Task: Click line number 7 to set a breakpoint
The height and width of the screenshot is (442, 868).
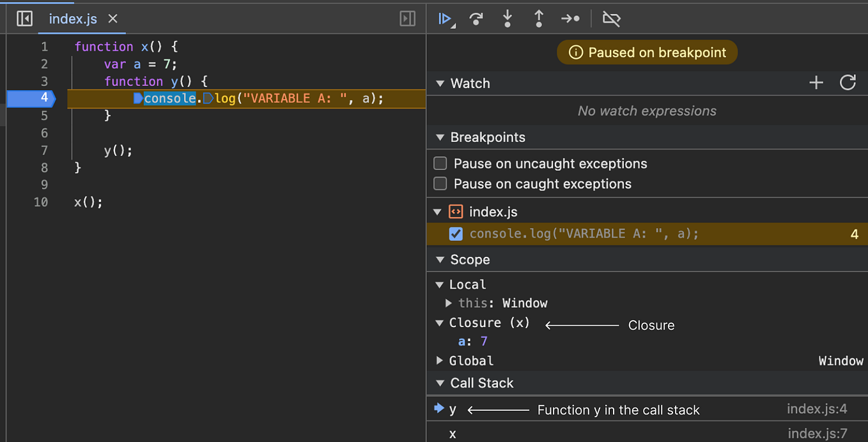Action: point(44,150)
